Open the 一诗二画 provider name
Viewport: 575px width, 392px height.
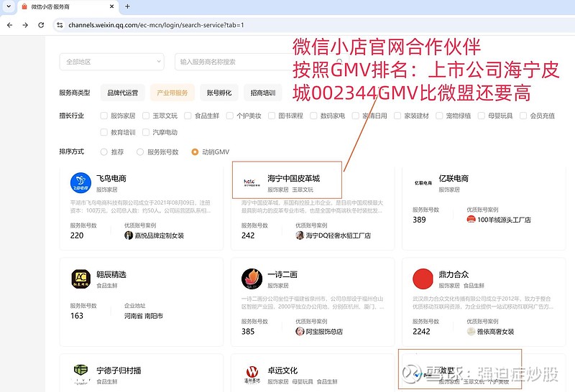[282, 274]
